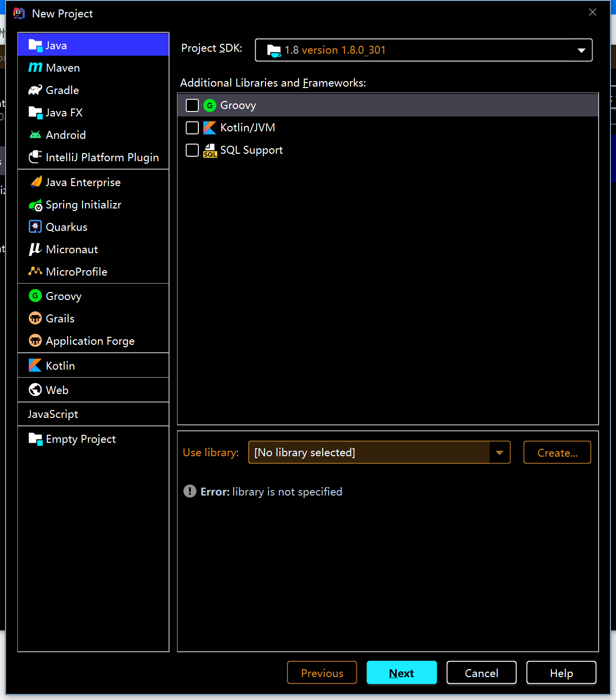
Task: Check the SQL Support checkbox
Action: pos(192,150)
